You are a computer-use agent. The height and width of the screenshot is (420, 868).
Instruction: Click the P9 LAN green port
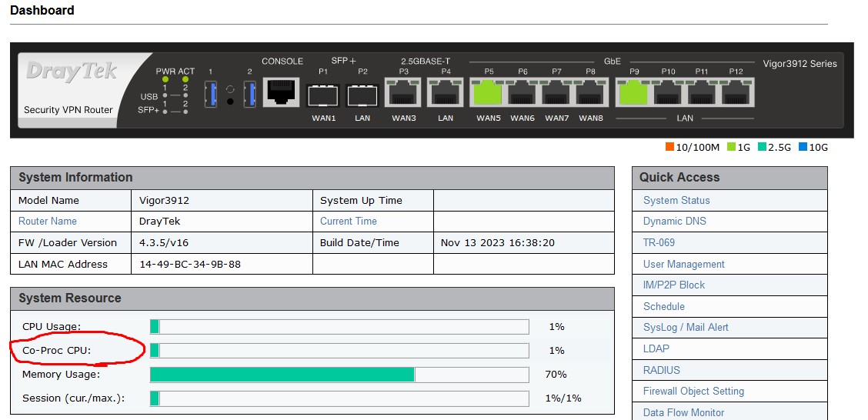pyautogui.click(x=633, y=93)
